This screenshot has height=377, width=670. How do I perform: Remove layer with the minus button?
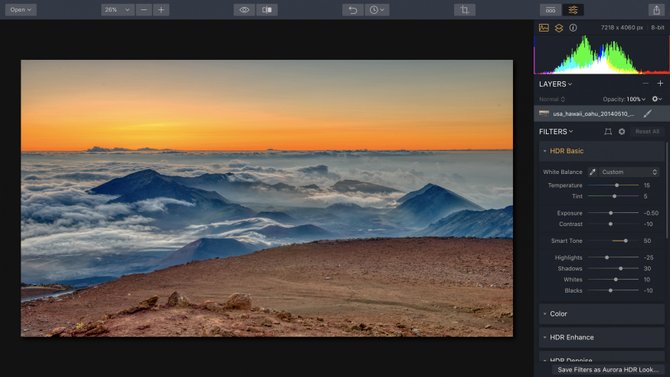[x=645, y=84]
